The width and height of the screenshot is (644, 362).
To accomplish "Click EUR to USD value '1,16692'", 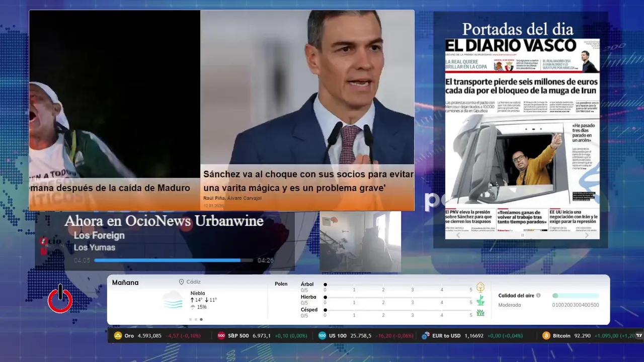I will pos(473,335).
